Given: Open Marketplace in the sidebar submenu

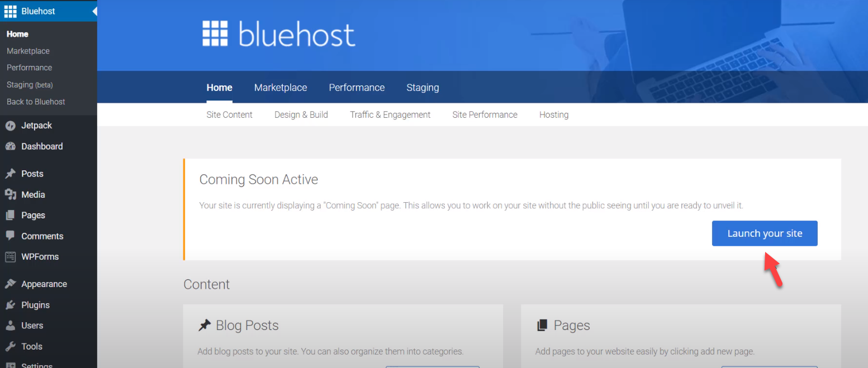Looking at the screenshot, I should (x=28, y=51).
